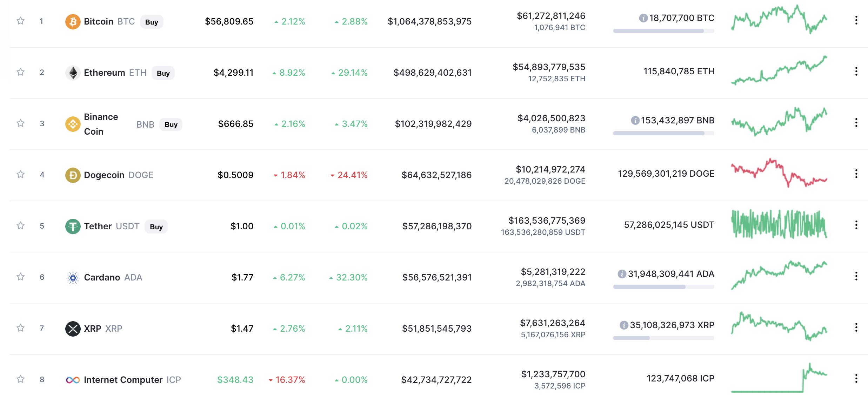Click the Cardano logo icon
The width and height of the screenshot is (868, 399).
coord(73,277)
